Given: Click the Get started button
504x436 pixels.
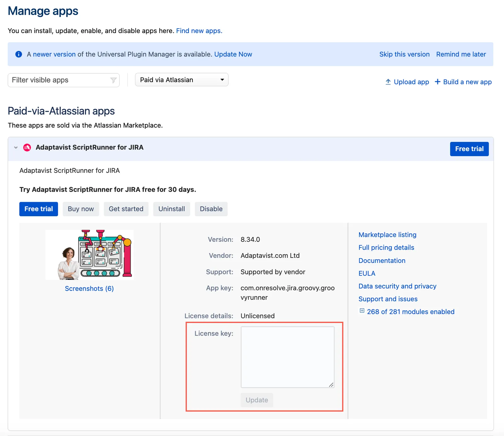Looking at the screenshot, I should pyautogui.click(x=126, y=209).
